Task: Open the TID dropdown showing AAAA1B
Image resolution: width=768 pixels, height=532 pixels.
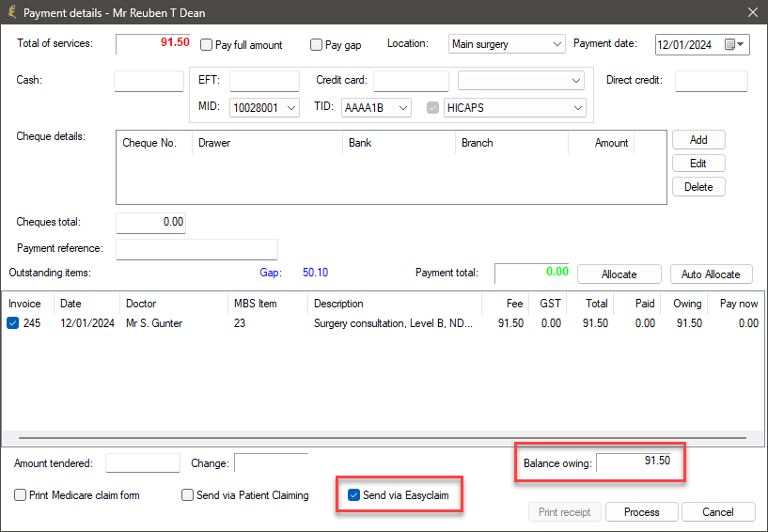Action: (376, 108)
